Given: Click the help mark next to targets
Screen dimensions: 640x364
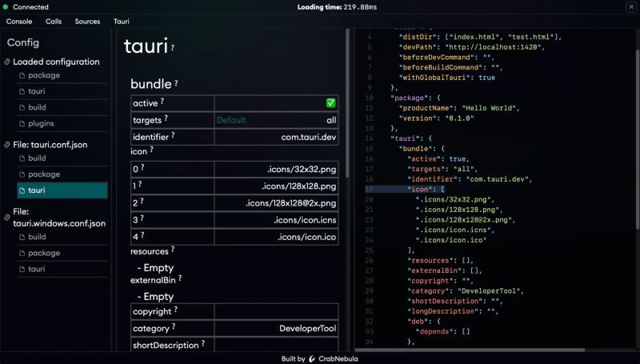Looking at the screenshot, I should [x=166, y=118].
